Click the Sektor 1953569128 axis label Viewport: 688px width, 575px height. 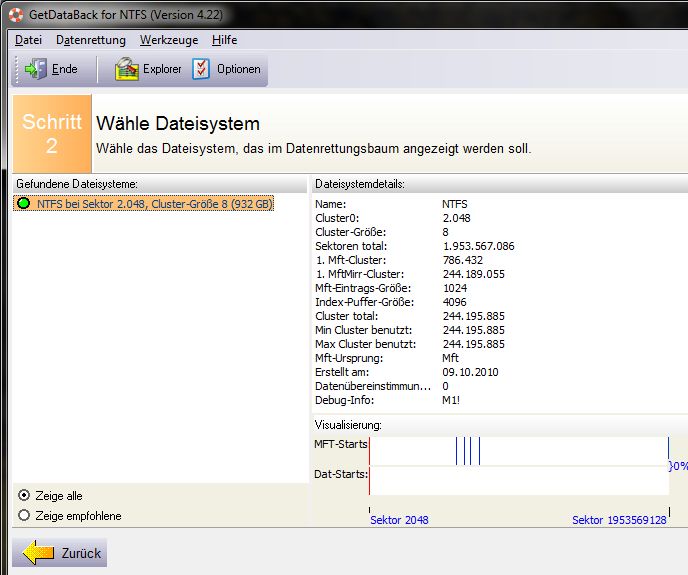(619, 520)
